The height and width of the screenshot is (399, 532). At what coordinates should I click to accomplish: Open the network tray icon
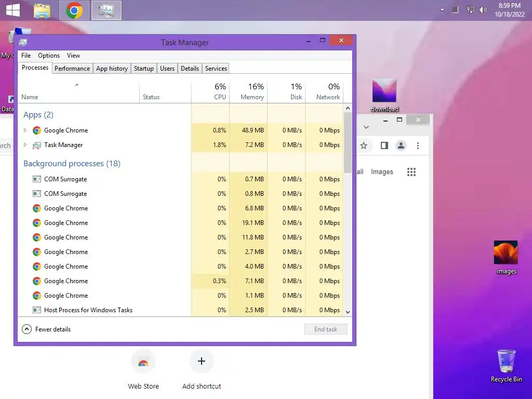[x=470, y=10]
